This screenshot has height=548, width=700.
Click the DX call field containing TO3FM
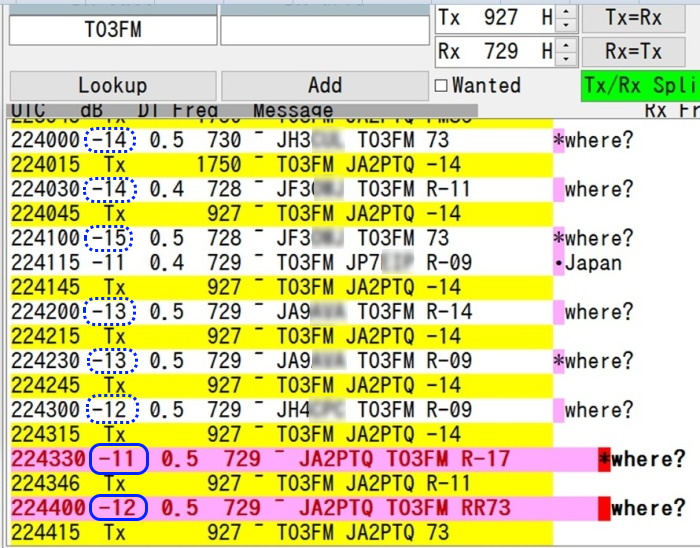(113, 30)
